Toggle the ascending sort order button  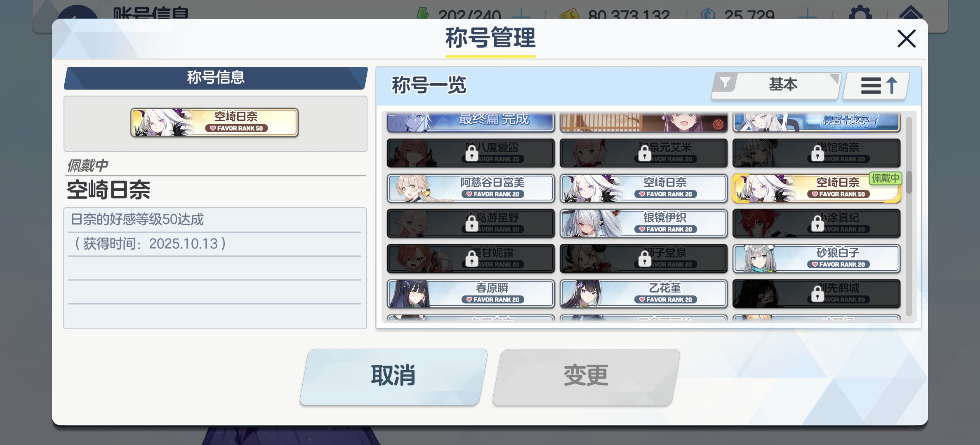click(x=876, y=86)
